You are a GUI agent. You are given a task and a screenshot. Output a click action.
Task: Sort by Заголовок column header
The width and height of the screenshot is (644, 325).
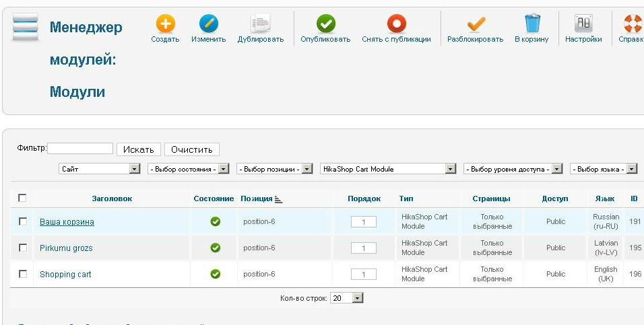(112, 198)
